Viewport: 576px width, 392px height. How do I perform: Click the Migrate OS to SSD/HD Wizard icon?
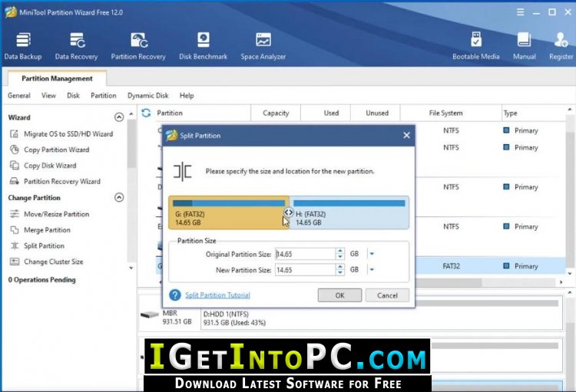(15, 134)
